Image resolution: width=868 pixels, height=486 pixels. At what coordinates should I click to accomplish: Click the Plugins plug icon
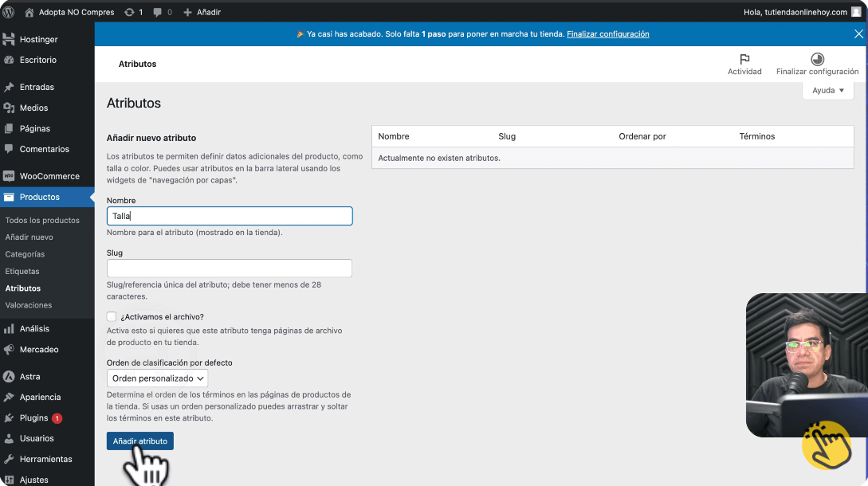[9, 418]
